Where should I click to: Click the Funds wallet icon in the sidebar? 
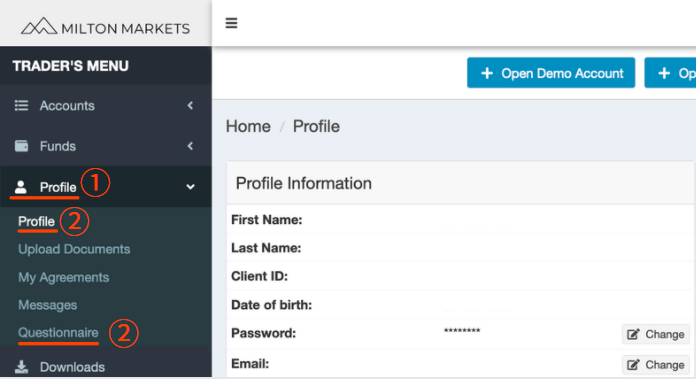point(21,146)
